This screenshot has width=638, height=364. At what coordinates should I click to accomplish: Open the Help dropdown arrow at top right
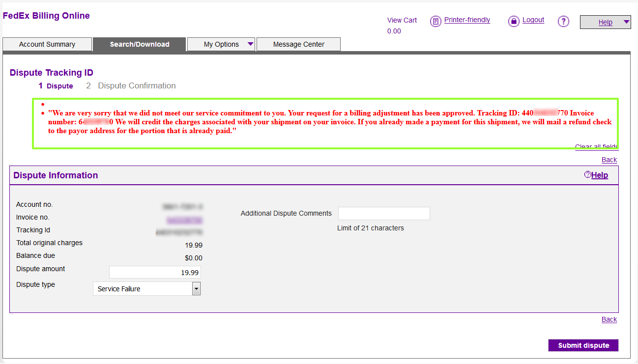[x=626, y=22]
